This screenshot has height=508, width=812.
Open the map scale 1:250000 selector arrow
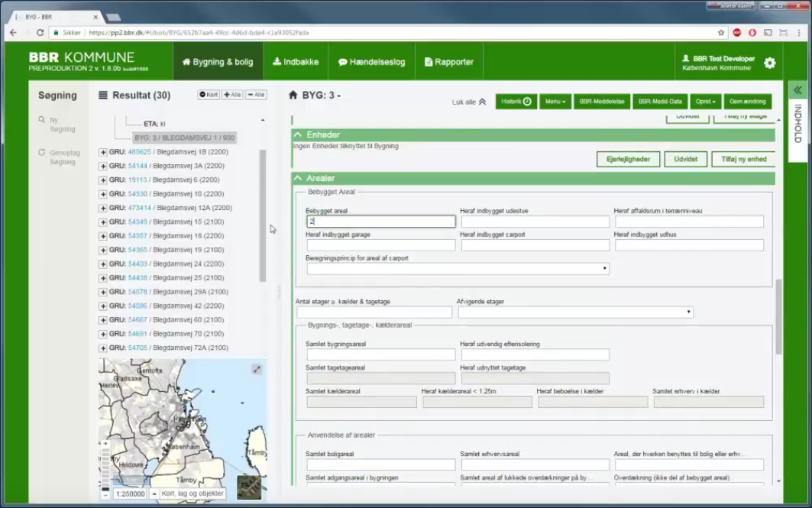[154, 494]
